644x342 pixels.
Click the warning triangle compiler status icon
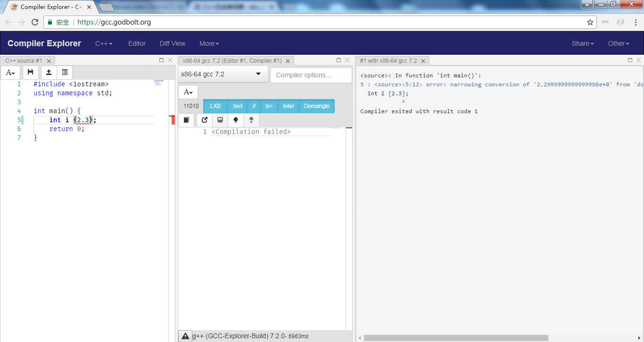point(185,336)
